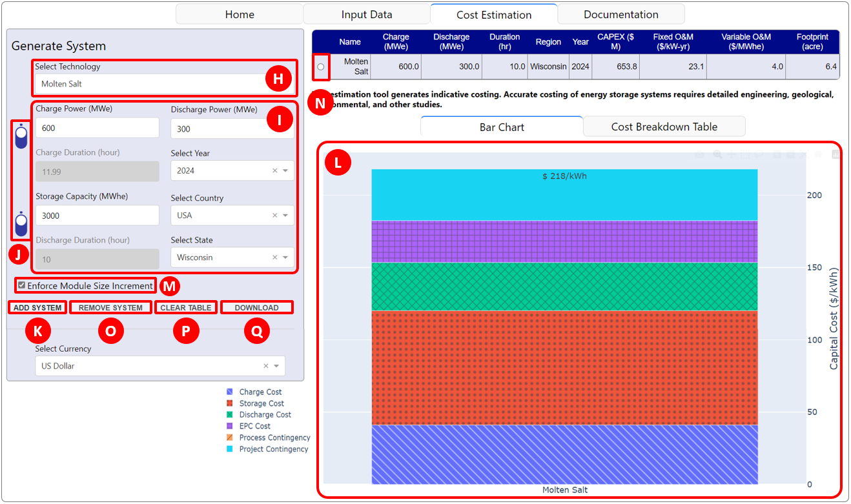Show the Bar Chart tab
Image resolution: width=851 pixels, height=504 pixels.
[502, 126]
